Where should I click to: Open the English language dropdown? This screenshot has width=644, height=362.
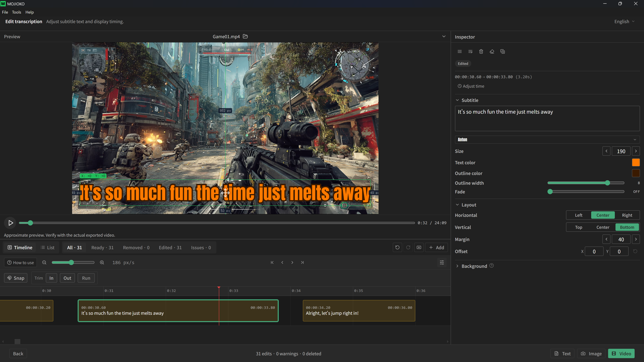[624, 21]
